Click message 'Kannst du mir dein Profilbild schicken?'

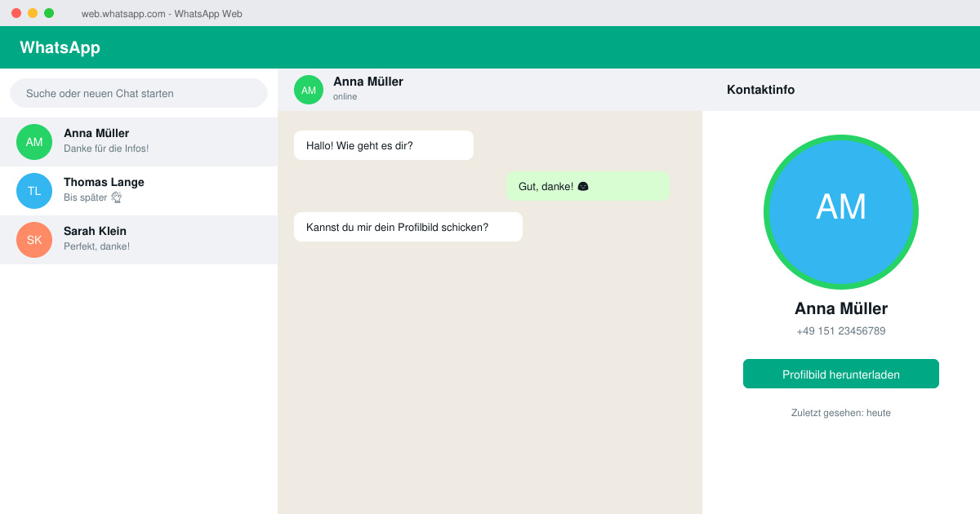click(408, 227)
